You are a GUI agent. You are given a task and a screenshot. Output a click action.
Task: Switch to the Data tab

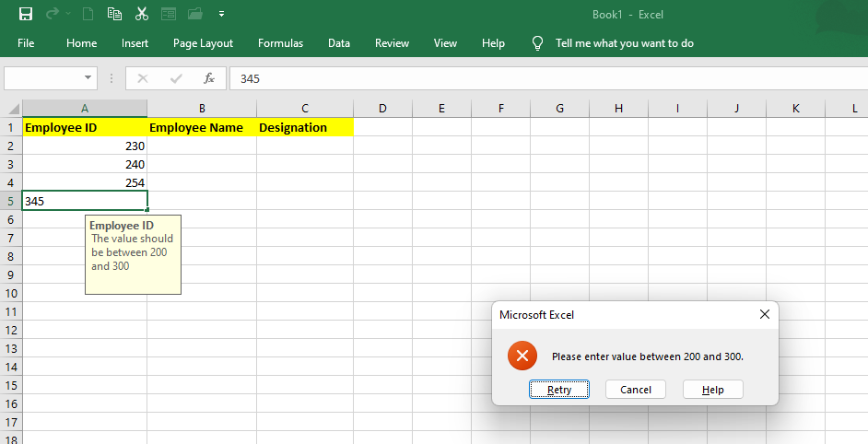pyautogui.click(x=339, y=43)
